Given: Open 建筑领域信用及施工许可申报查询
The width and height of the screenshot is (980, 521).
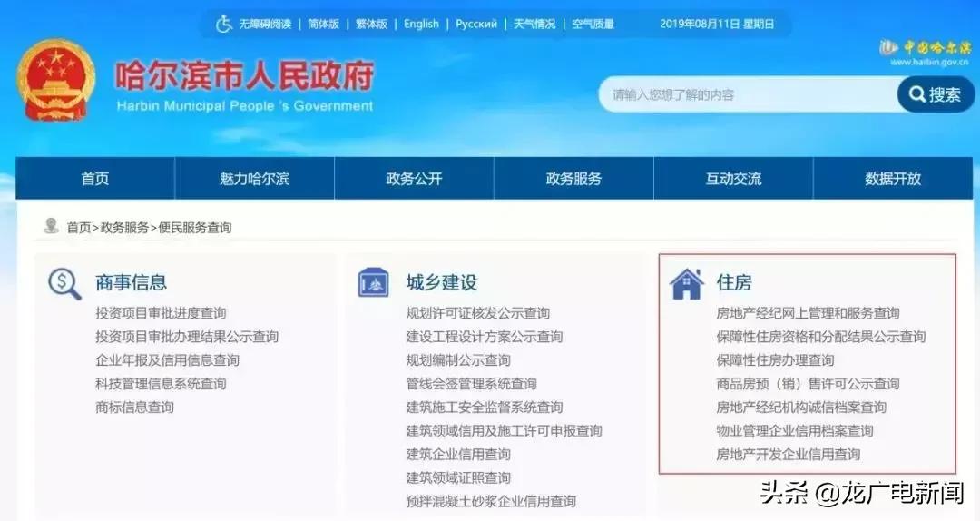Looking at the screenshot, I should point(505,430).
